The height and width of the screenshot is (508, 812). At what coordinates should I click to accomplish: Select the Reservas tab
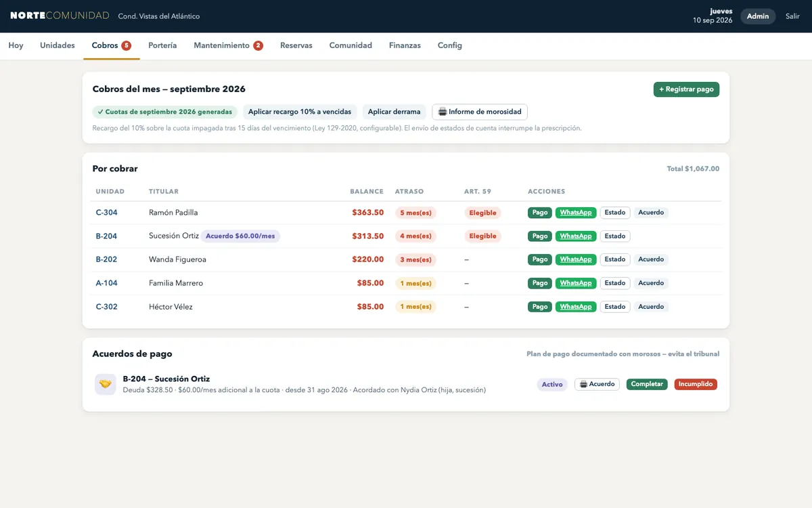coord(296,45)
